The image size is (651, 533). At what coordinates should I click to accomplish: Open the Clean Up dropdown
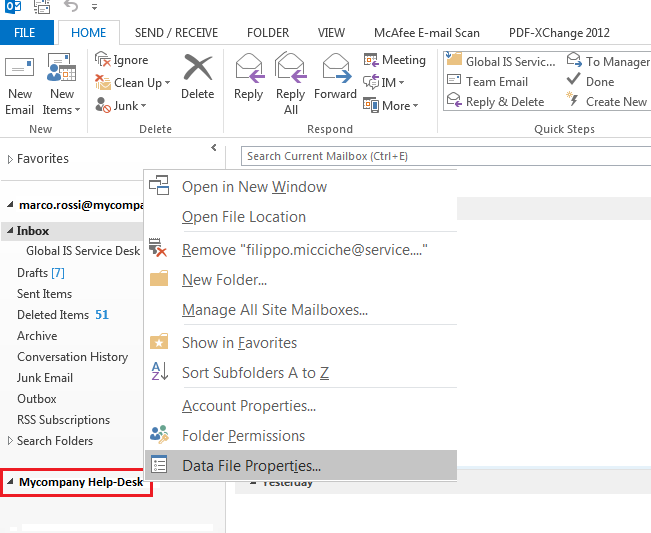click(x=141, y=83)
